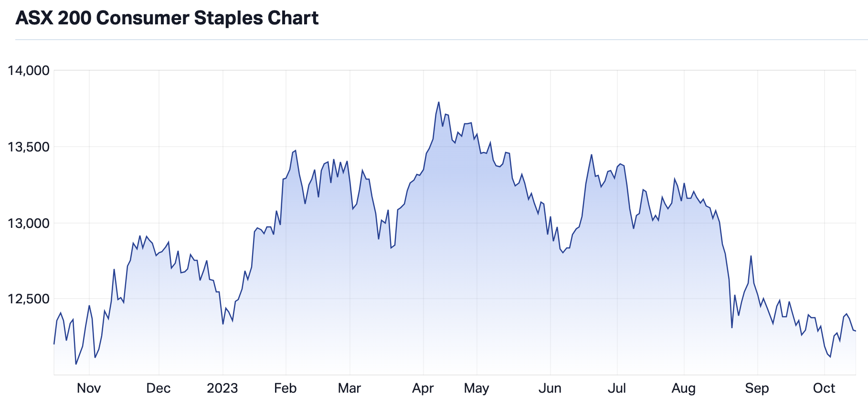Screen dimensions: 868x407
Task: Select the Apr month label
Action: coord(423,388)
